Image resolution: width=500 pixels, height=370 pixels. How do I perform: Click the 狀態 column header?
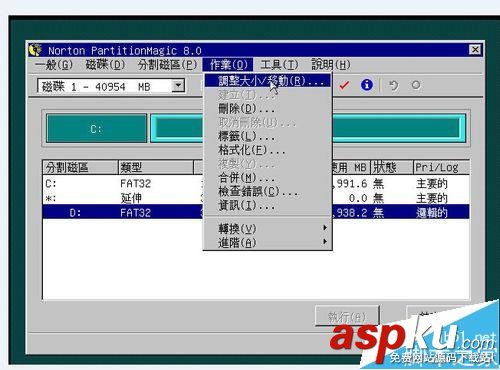[x=392, y=167]
